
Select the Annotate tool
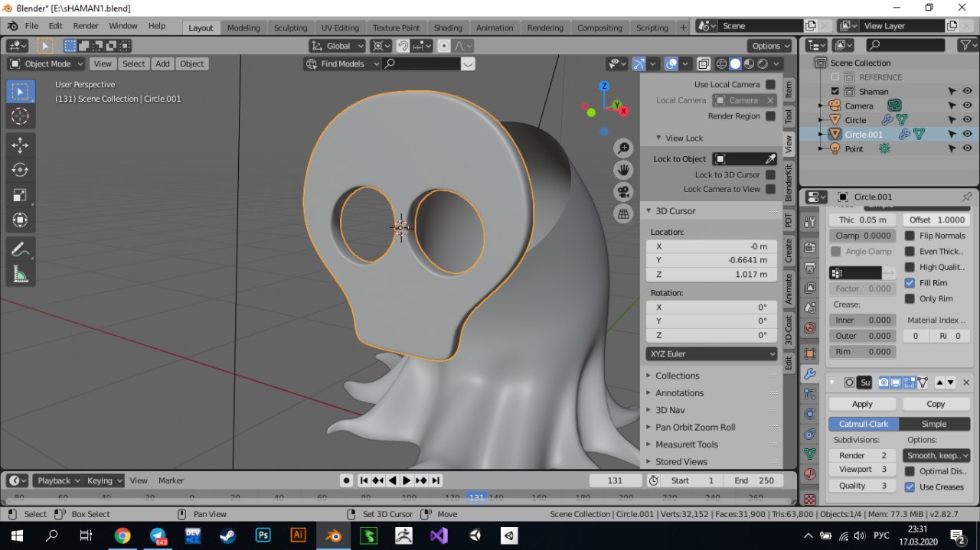[x=20, y=249]
